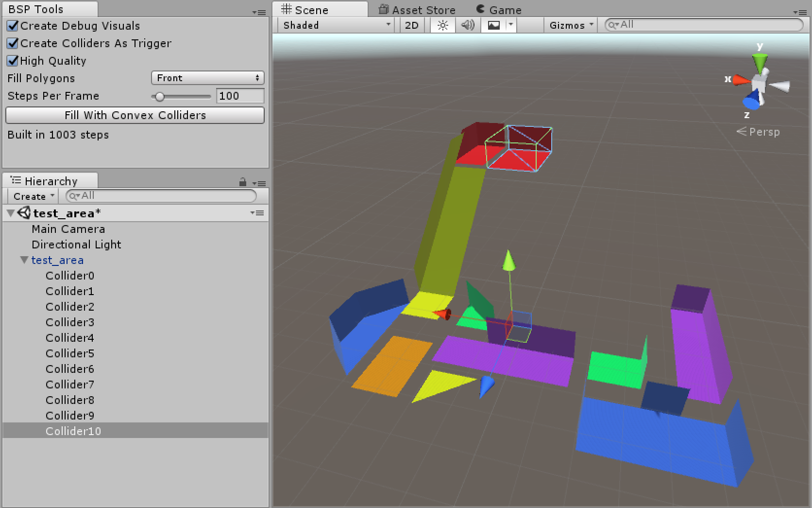Select Collider5 in Hierarchy
Image resolution: width=812 pixels, height=508 pixels.
[x=135, y=353]
